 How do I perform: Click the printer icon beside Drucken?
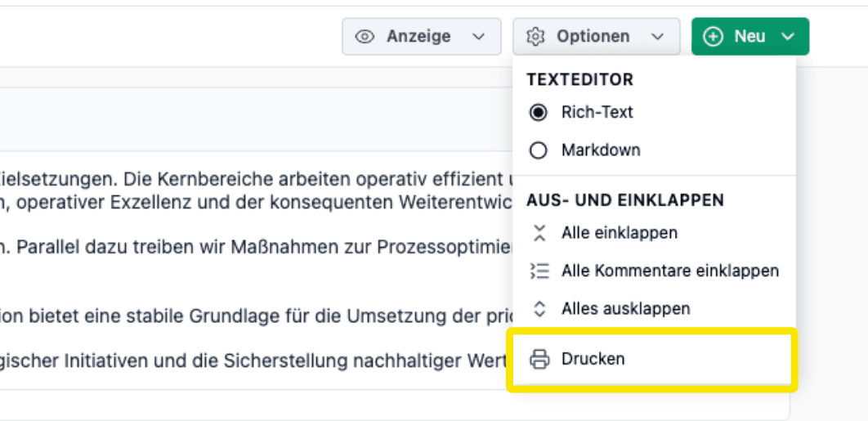tap(539, 359)
